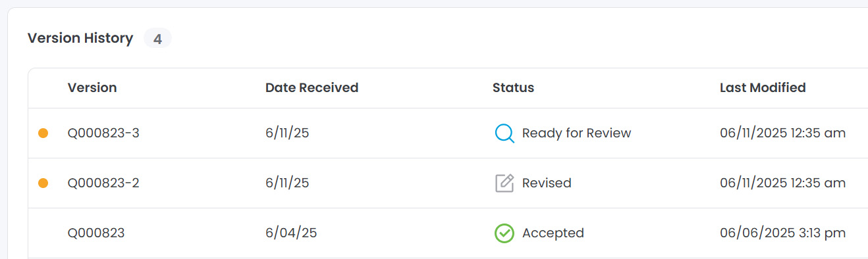The width and height of the screenshot is (868, 259).
Task: Click the Version History heading
Action: coord(80,38)
